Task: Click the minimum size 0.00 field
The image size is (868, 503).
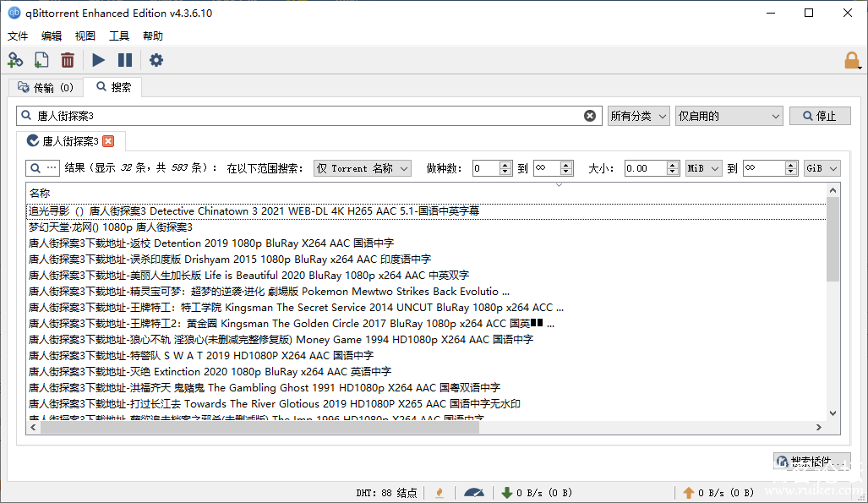Action: tap(646, 168)
